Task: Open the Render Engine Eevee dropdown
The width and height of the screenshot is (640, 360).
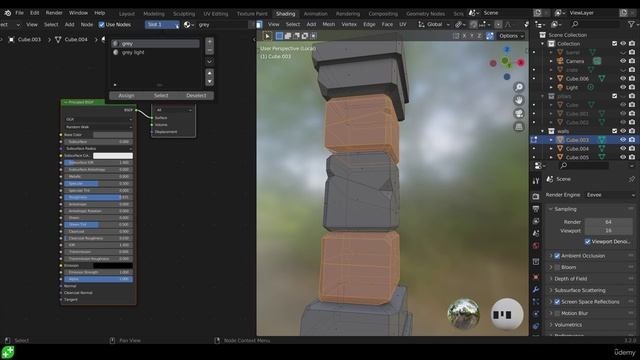Action: (x=611, y=195)
